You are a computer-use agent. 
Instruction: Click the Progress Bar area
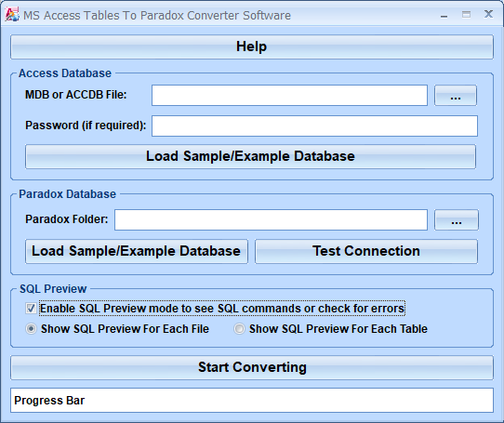[x=252, y=400]
